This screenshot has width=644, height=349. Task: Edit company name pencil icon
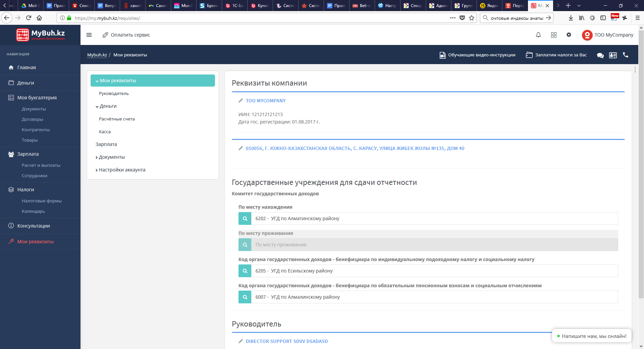click(240, 101)
